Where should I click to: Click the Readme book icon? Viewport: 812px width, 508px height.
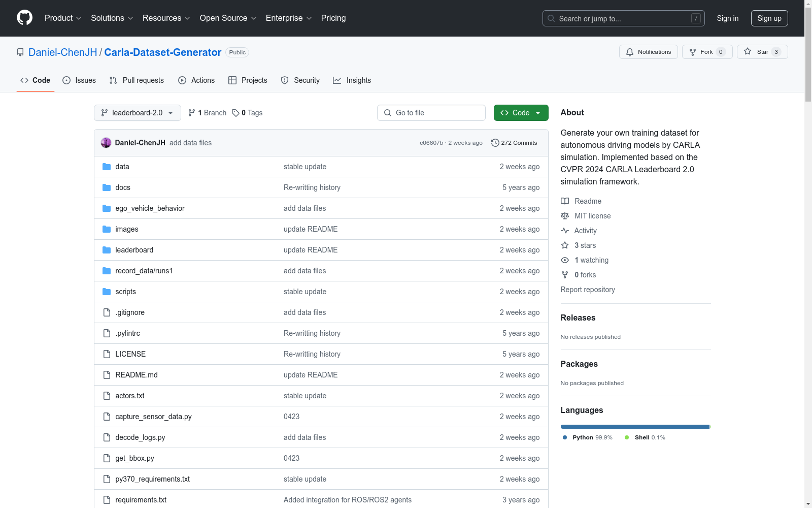click(565, 201)
